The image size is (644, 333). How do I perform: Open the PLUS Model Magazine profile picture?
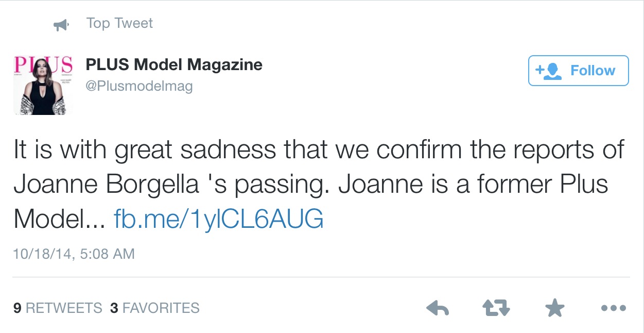point(43,85)
